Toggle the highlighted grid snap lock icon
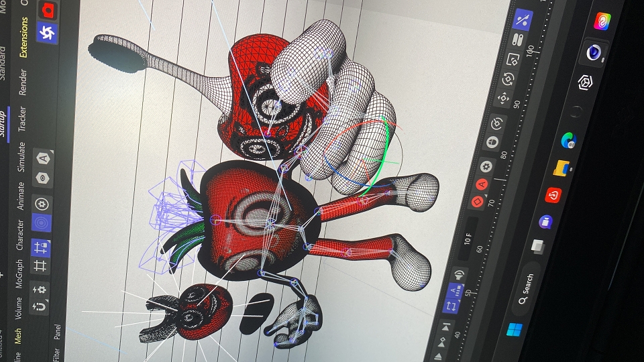 41,247
